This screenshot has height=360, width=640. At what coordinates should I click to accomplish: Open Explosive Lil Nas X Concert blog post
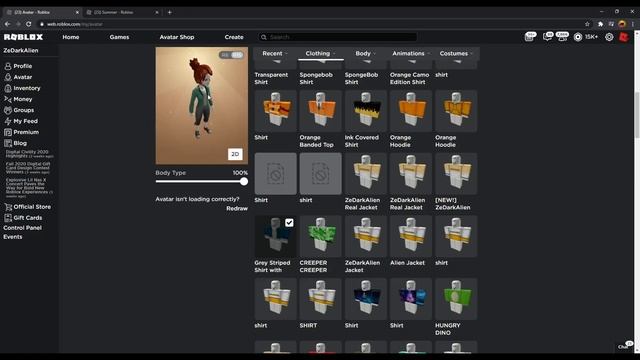29,188
